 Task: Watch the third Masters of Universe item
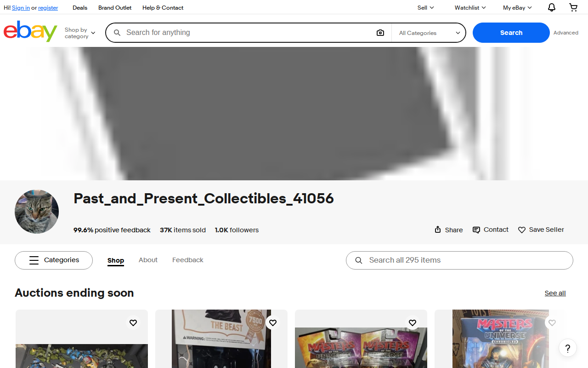pyautogui.click(x=413, y=323)
